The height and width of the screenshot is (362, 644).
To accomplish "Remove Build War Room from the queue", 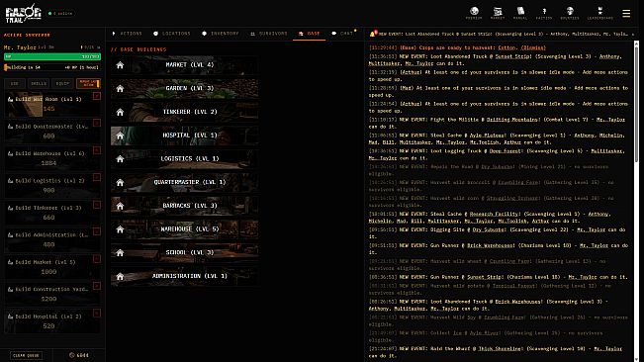I will click(x=97, y=96).
